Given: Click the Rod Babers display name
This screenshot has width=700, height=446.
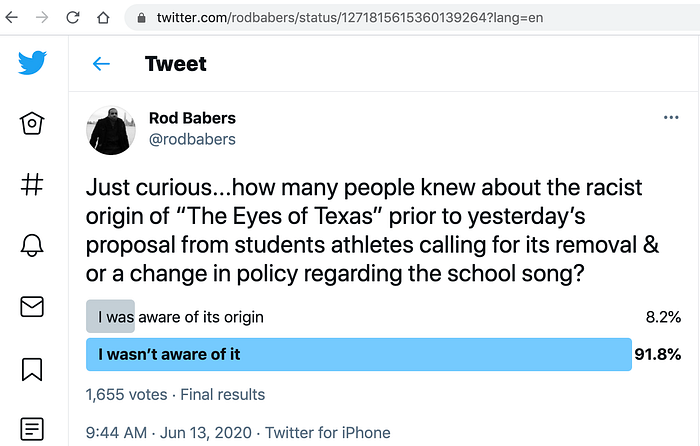Looking at the screenshot, I should [x=192, y=118].
